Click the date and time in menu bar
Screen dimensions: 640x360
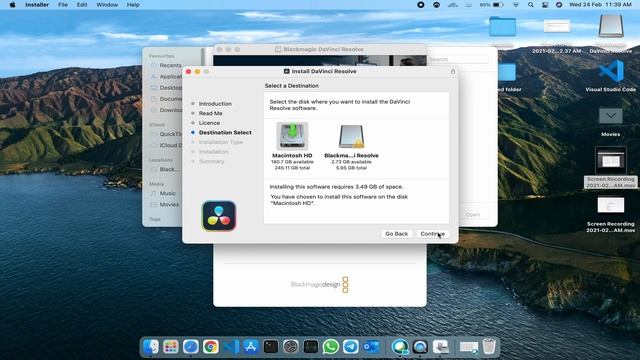[x=600, y=5]
